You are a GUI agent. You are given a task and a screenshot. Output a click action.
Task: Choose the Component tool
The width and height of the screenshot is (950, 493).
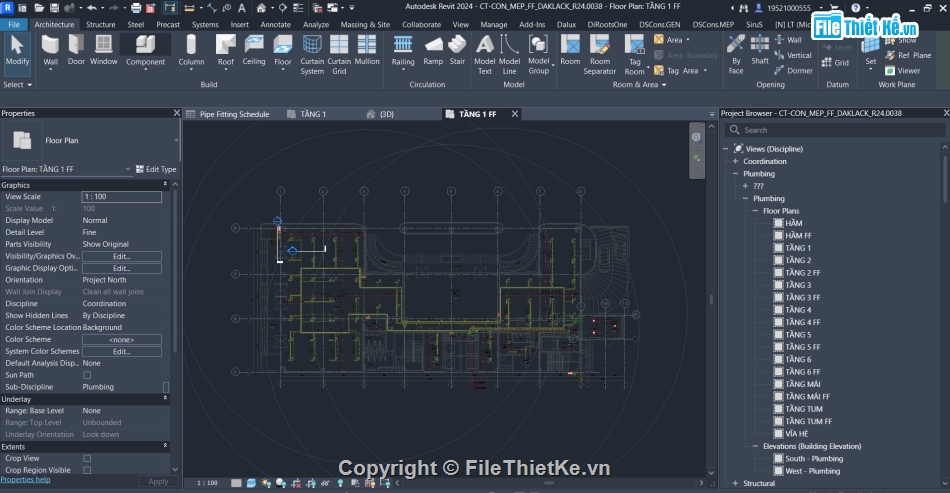click(145, 51)
